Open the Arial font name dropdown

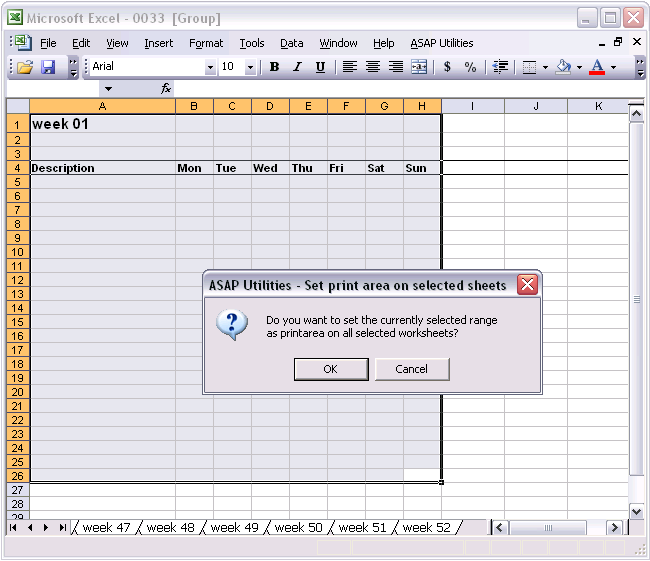point(210,67)
